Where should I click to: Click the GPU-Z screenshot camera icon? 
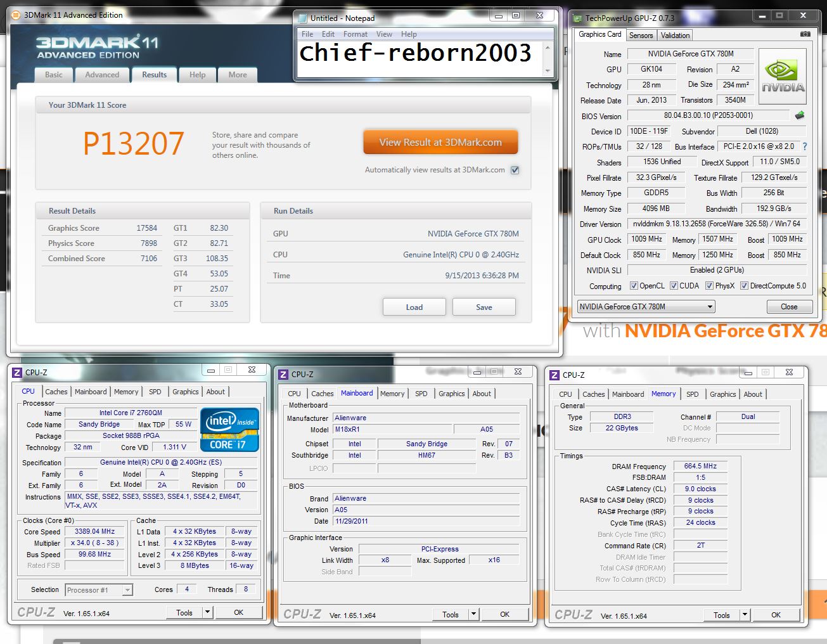[805, 34]
